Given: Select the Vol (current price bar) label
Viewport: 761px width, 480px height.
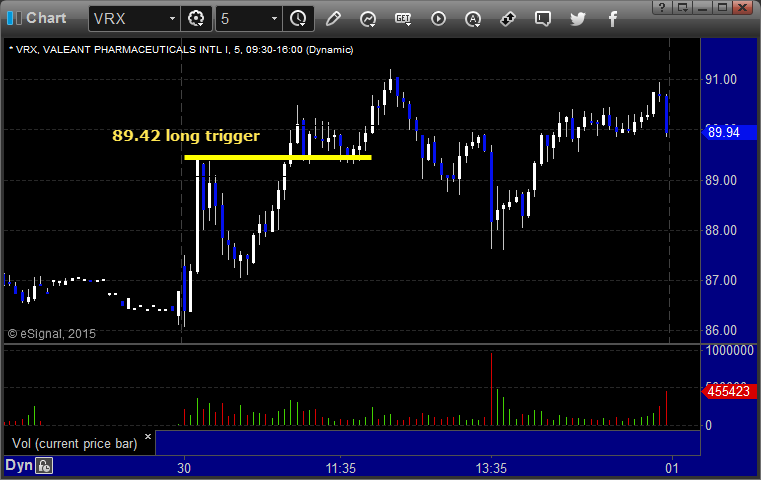Looking at the screenshot, I should [x=75, y=444].
